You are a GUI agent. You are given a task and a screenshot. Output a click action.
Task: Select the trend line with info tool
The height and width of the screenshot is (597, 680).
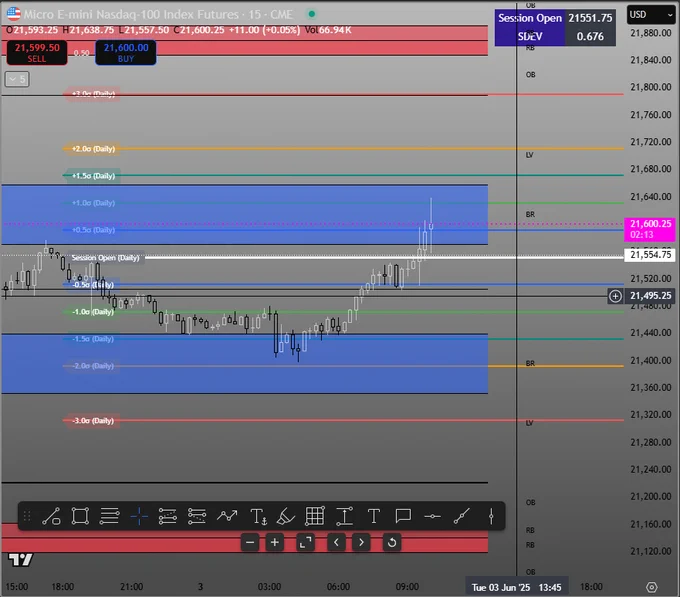(51, 516)
